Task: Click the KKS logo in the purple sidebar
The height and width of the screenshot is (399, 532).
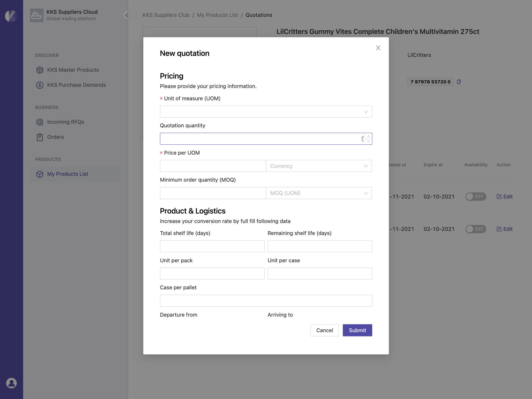Action: coord(11,16)
